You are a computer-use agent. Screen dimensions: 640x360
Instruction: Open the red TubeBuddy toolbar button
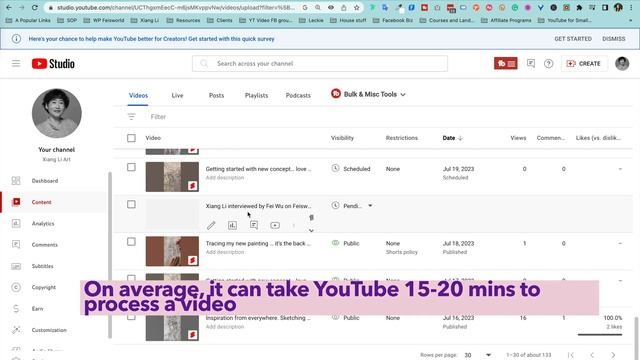(x=506, y=63)
